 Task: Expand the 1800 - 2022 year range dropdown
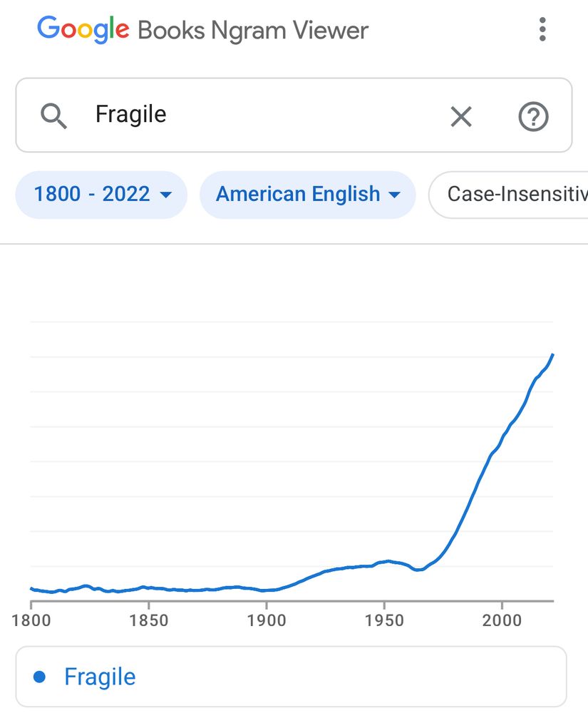pyautogui.click(x=101, y=195)
